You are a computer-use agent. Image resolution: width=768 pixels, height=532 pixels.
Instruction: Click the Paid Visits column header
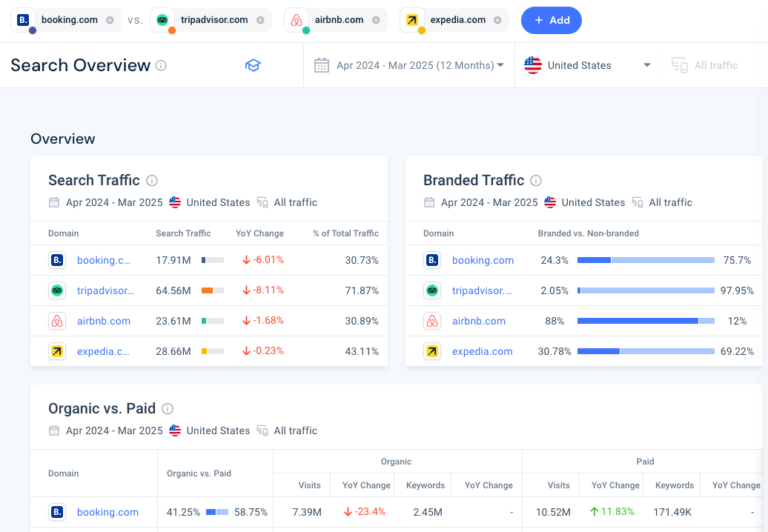[558, 485]
